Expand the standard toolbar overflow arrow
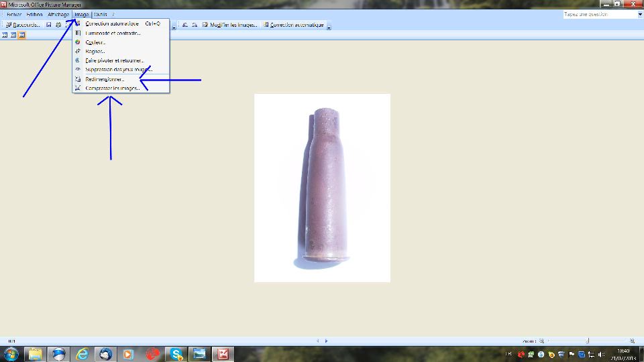The height and width of the screenshot is (362, 644). (174, 27)
